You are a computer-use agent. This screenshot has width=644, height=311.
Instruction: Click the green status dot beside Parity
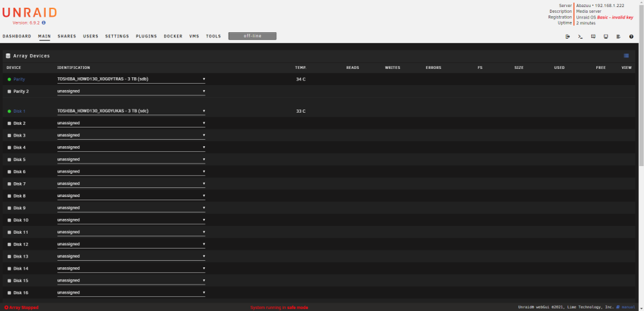[x=10, y=79]
